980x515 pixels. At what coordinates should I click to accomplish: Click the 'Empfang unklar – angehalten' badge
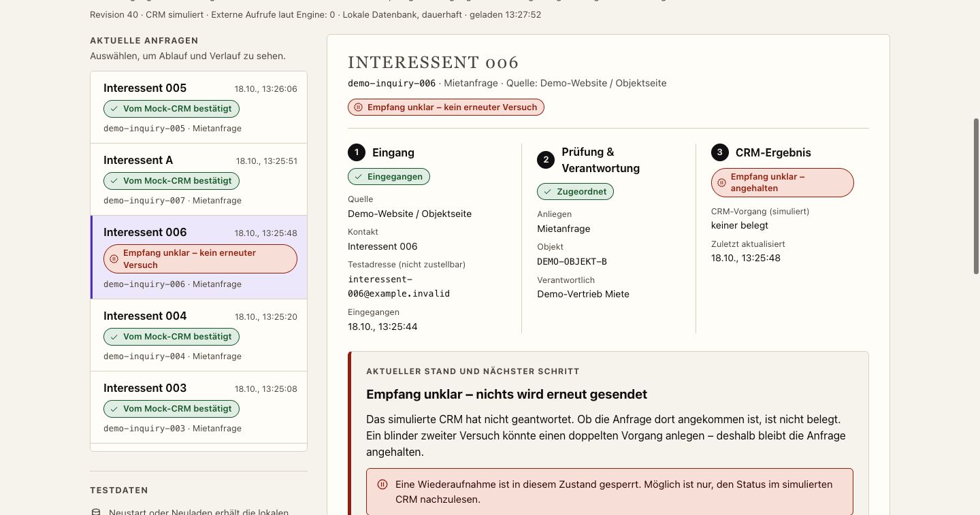(x=782, y=182)
